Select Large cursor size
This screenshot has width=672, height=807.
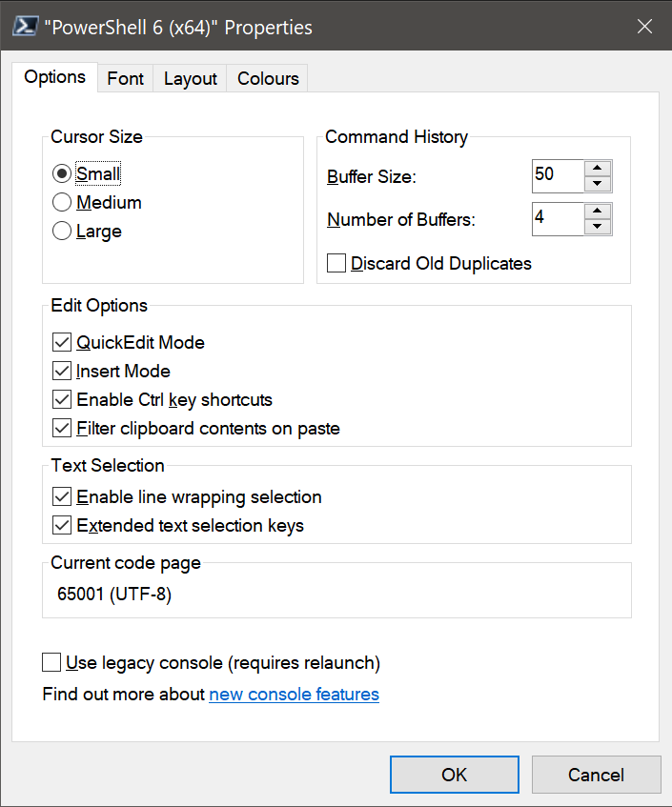point(62,232)
